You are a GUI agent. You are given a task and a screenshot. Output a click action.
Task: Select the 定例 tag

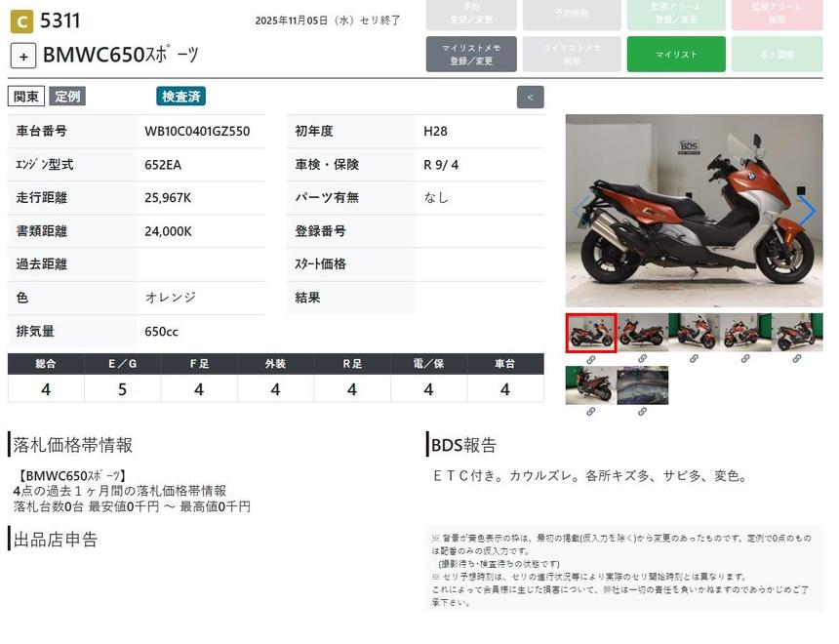(x=67, y=97)
